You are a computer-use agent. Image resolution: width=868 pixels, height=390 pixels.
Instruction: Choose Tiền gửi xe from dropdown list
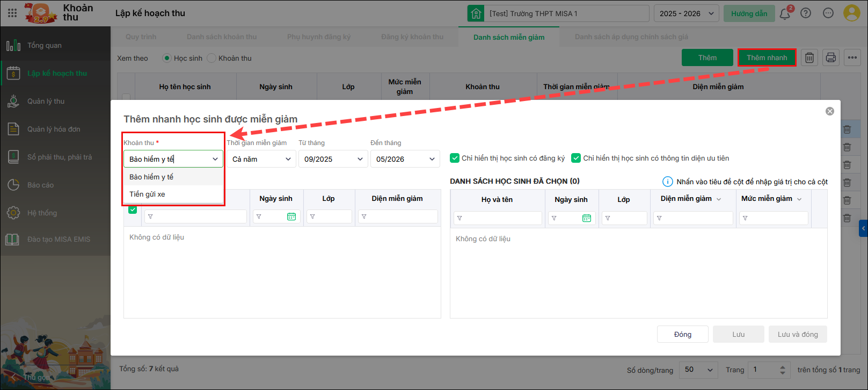173,194
